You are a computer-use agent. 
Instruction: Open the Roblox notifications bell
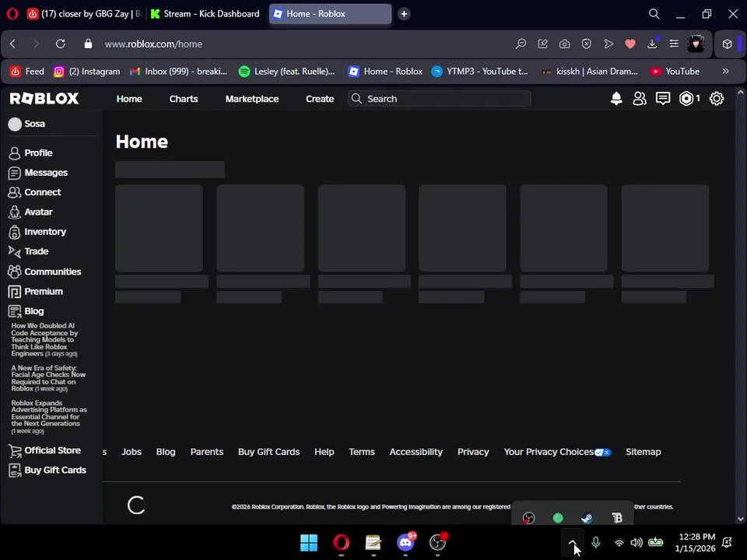(x=616, y=99)
